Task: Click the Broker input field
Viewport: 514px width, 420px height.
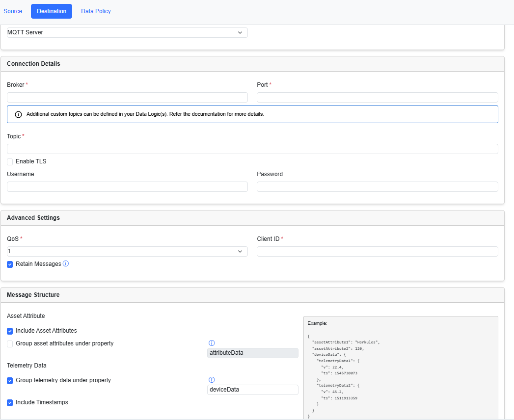Action: click(x=127, y=97)
